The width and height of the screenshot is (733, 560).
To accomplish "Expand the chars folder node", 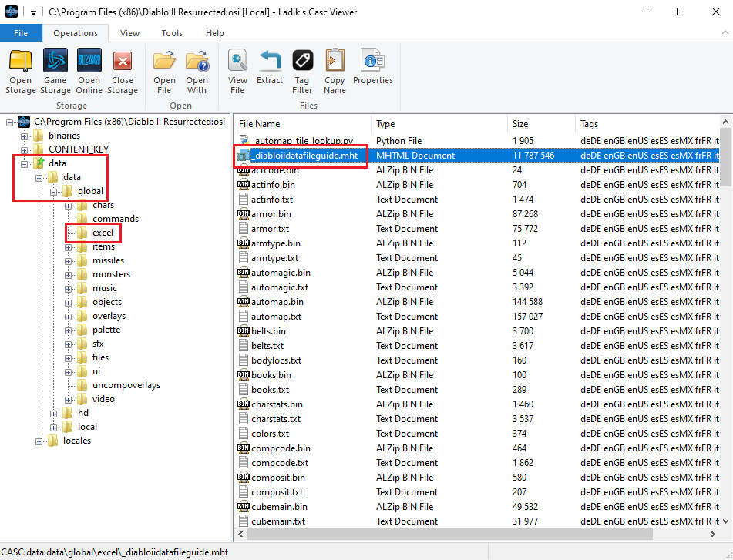I will tap(69, 206).
